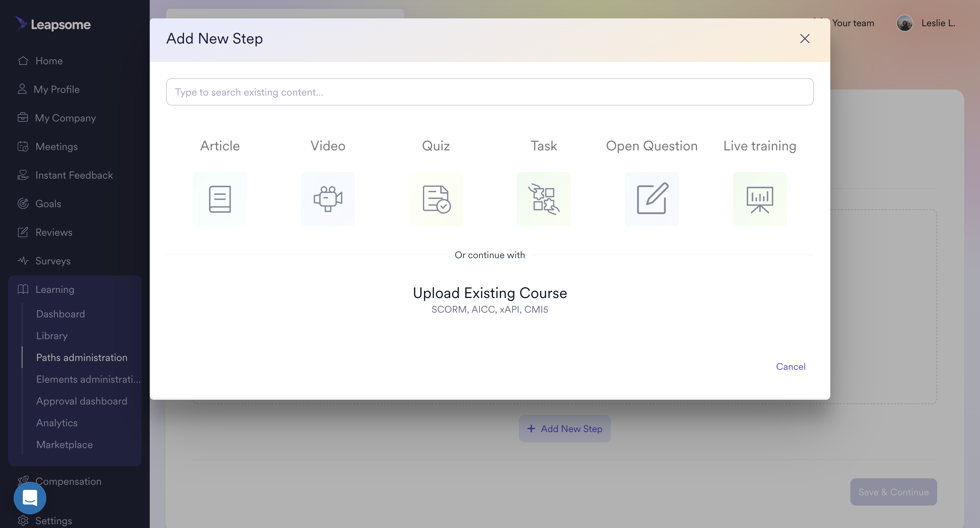The width and height of the screenshot is (980, 528).
Task: Click the Meetings calendar icon
Action: [23, 146]
